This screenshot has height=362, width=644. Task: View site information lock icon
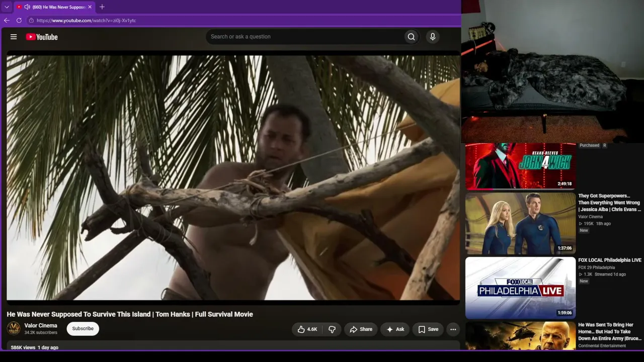pos(31,21)
